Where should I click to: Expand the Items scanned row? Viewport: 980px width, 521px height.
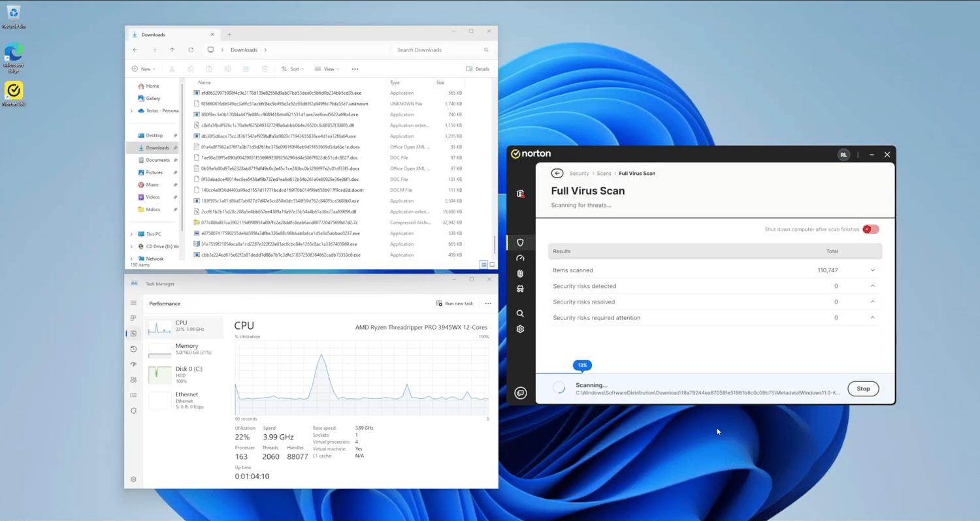[x=872, y=270]
